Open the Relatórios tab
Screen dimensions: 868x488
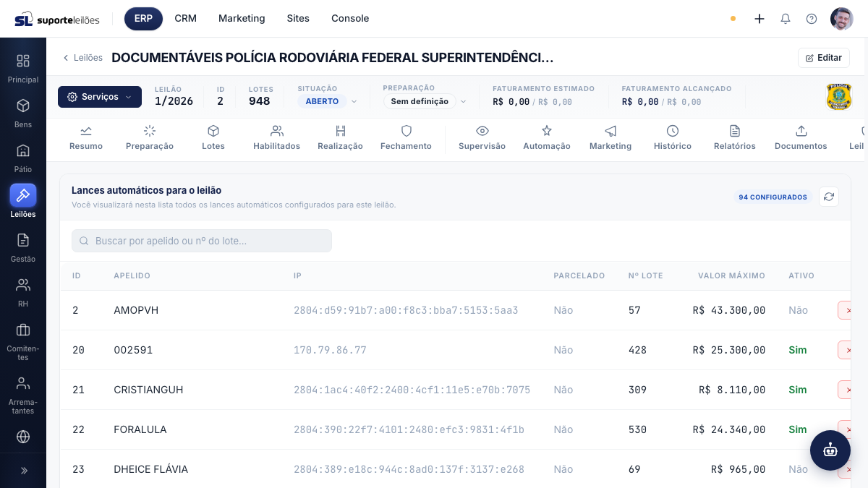[735, 137]
